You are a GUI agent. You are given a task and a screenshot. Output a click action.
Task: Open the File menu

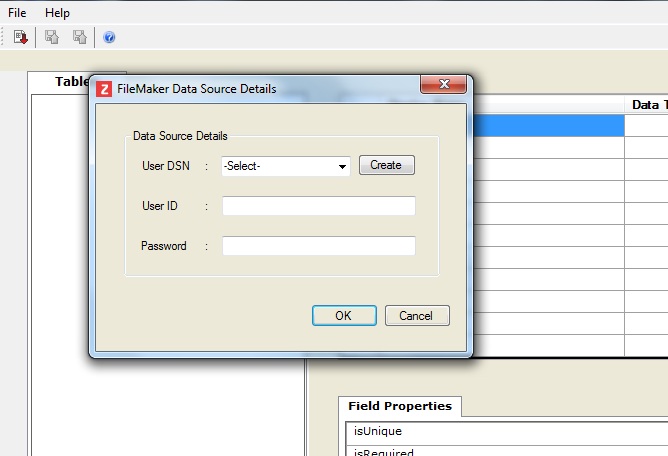point(17,13)
